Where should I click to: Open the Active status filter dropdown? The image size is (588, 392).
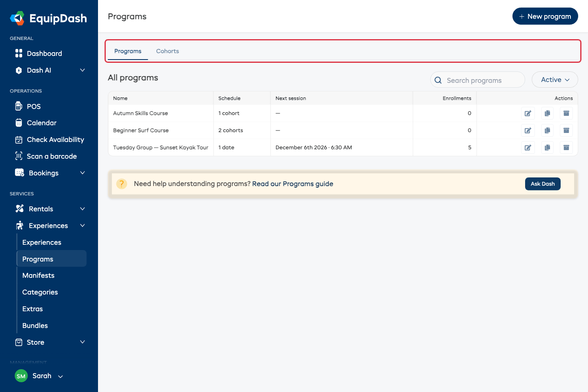click(x=555, y=80)
